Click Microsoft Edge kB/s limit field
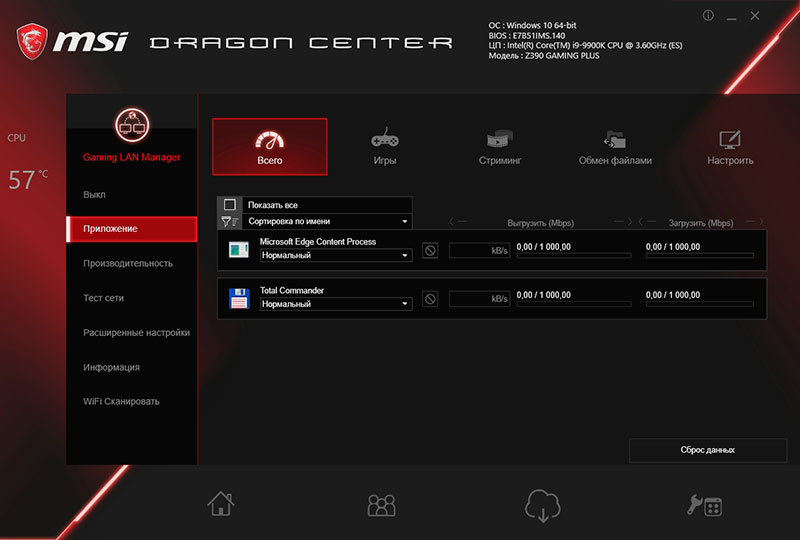The height and width of the screenshot is (540, 800). [x=479, y=251]
